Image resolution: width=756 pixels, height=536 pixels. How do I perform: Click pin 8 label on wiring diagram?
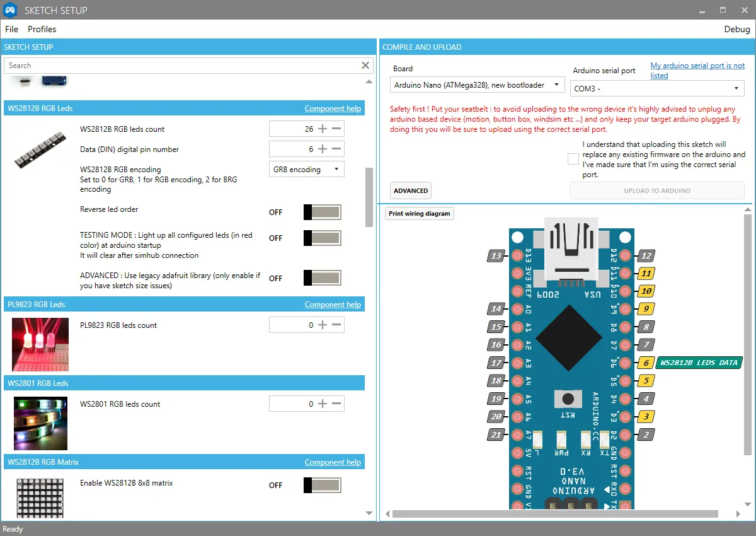click(646, 327)
